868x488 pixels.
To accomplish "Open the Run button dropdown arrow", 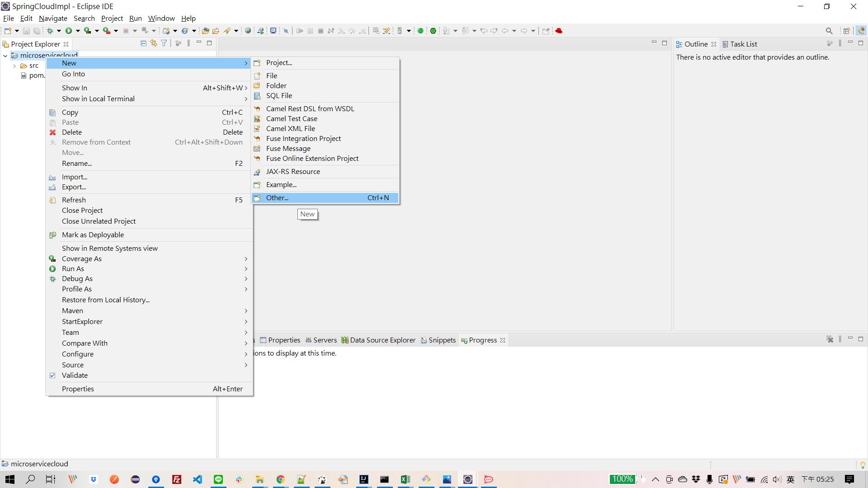I will pyautogui.click(x=78, y=31).
